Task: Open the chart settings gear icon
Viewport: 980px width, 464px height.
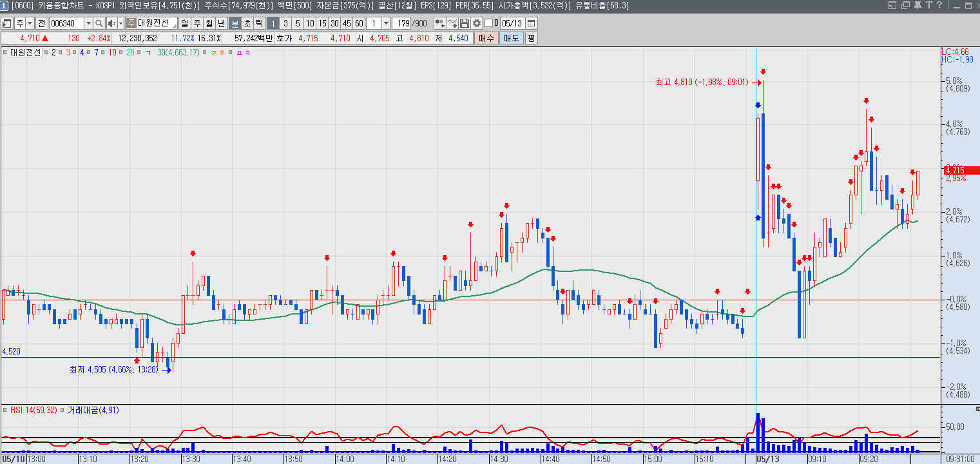Action: tap(477, 23)
